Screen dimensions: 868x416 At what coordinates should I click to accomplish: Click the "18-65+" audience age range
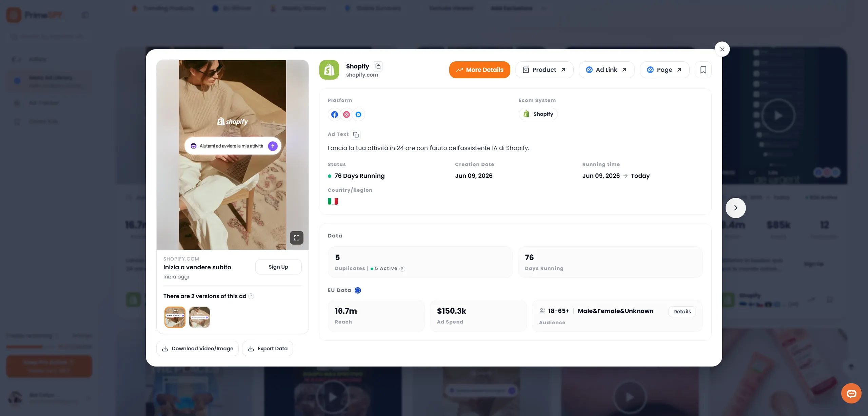tap(558, 311)
